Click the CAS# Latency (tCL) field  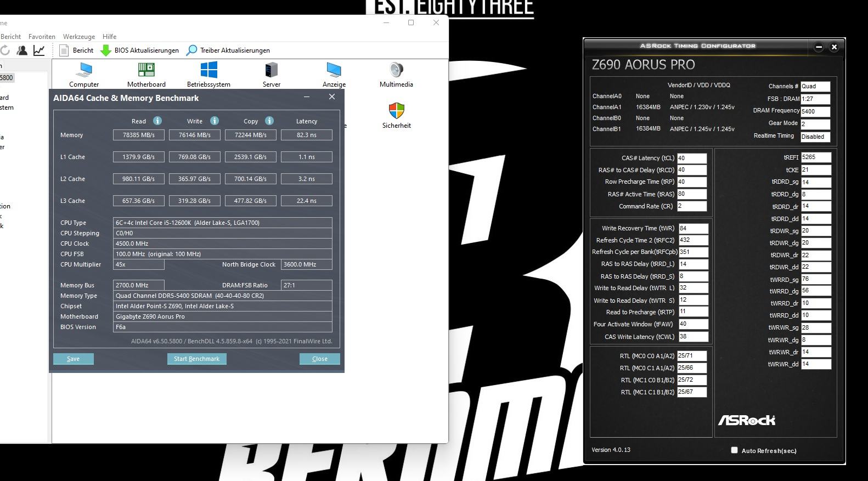coord(692,158)
